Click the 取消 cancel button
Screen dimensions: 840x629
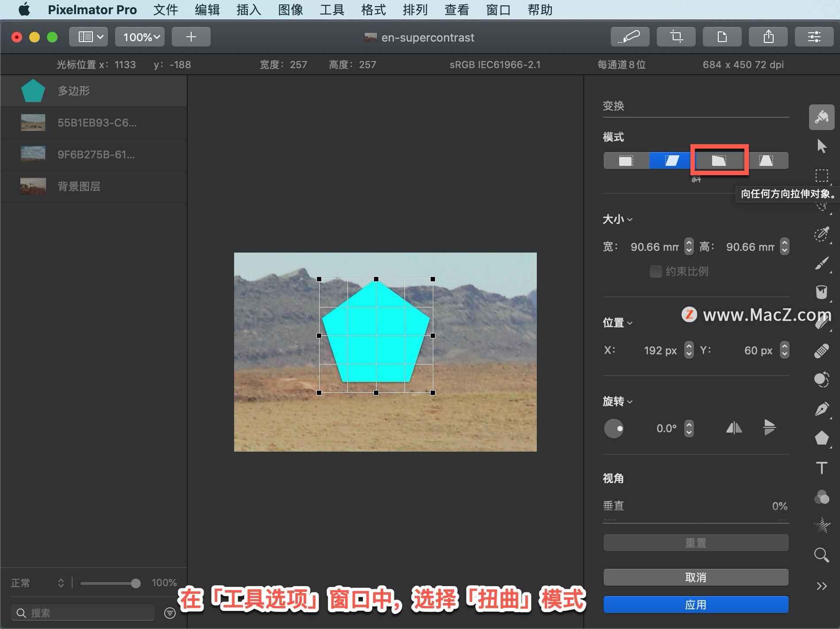click(x=696, y=577)
